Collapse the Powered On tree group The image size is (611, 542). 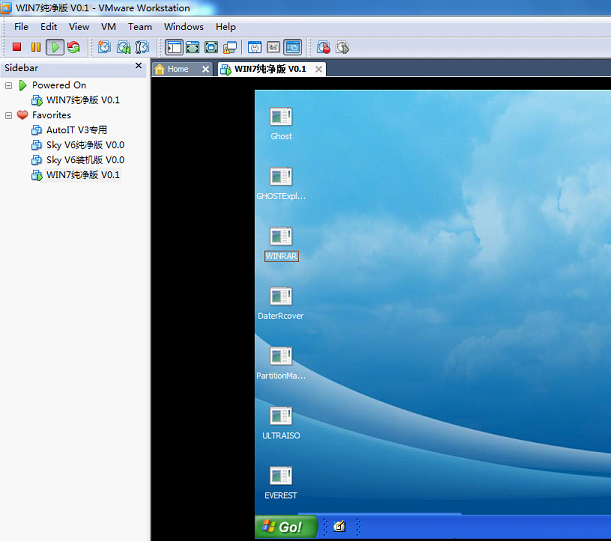(x=9, y=85)
